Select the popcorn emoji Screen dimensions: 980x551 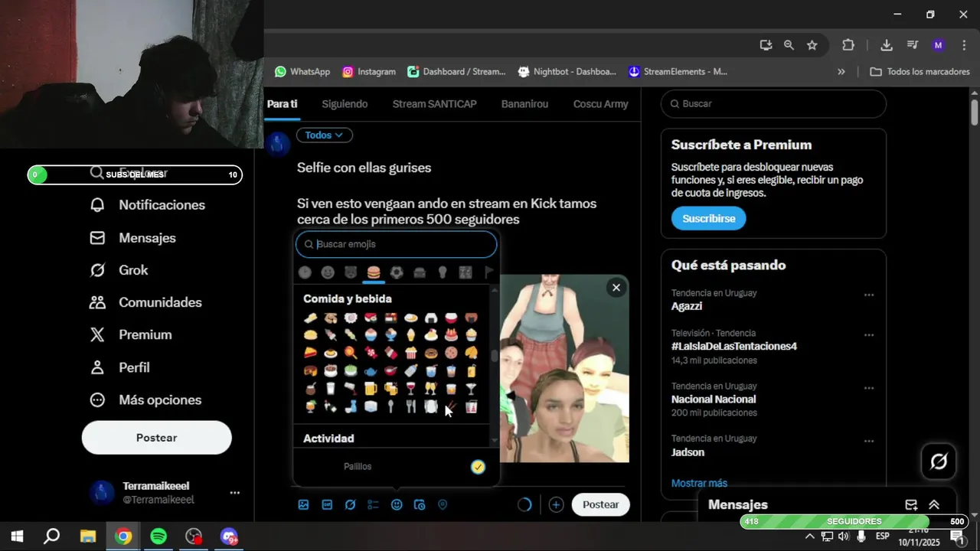[411, 353]
